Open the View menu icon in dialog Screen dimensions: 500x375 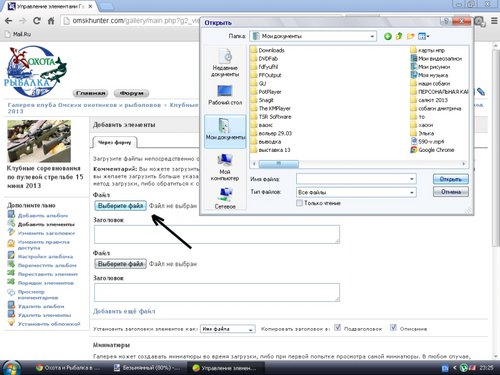pyautogui.click(x=423, y=36)
